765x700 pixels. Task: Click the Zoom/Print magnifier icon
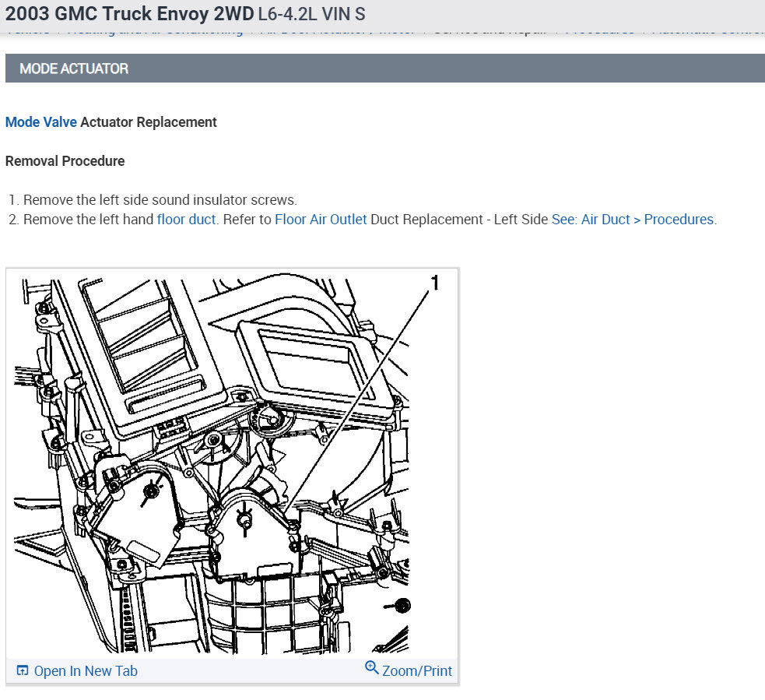point(371,667)
